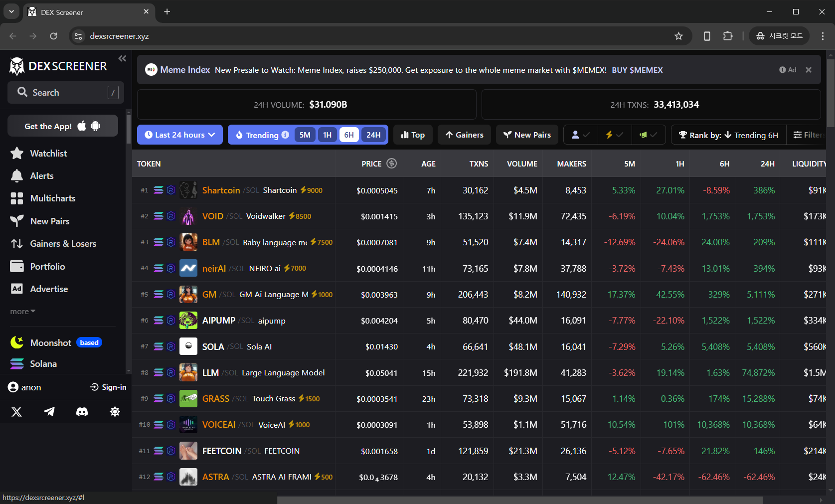This screenshot has width=835, height=504.
Task: Open the Apple app store icon
Action: coord(82,126)
